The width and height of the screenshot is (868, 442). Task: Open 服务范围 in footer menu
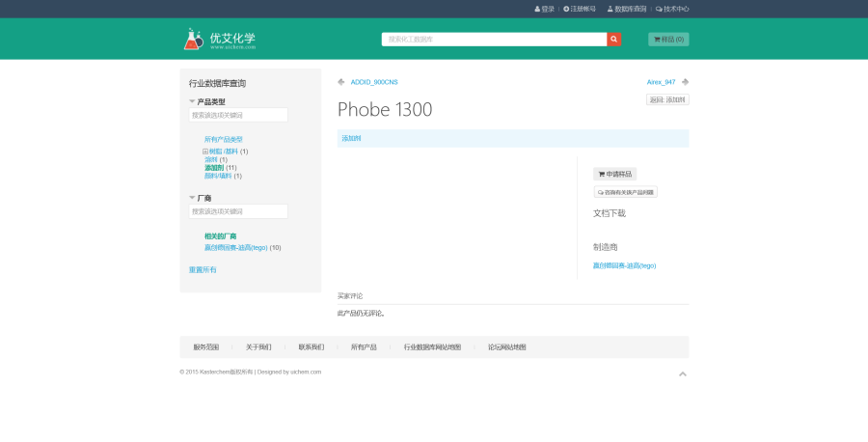click(x=206, y=347)
